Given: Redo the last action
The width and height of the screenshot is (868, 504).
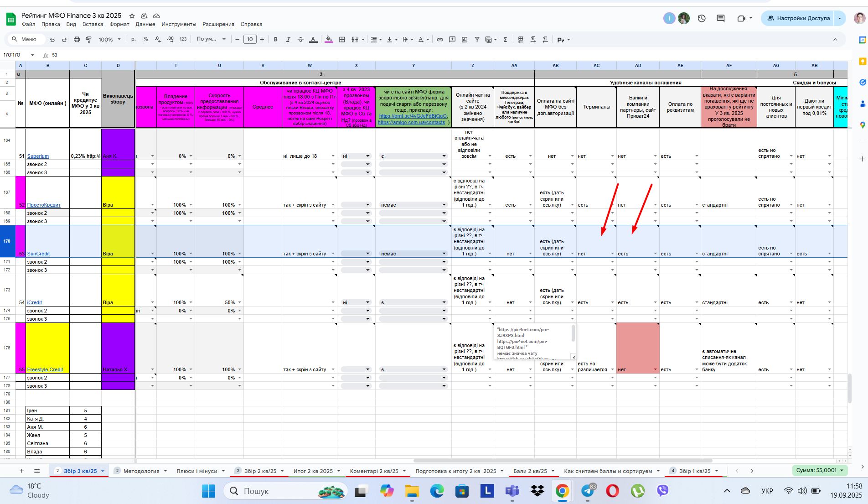Looking at the screenshot, I should [64, 40].
